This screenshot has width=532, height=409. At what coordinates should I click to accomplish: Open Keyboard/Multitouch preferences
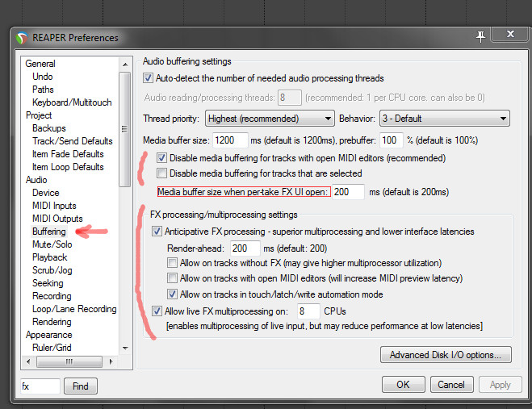click(72, 102)
